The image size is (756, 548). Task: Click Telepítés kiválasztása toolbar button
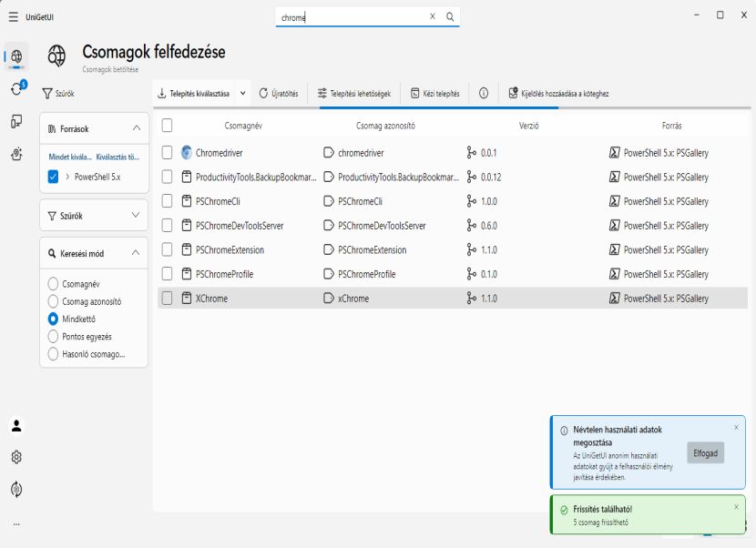pyautogui.click(x=194, y=93)
